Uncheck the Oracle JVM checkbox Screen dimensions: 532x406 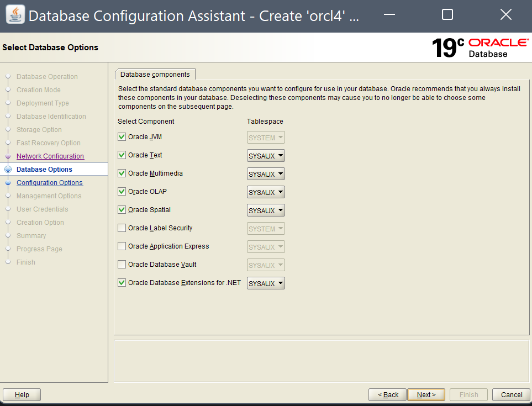click(122, 137)
